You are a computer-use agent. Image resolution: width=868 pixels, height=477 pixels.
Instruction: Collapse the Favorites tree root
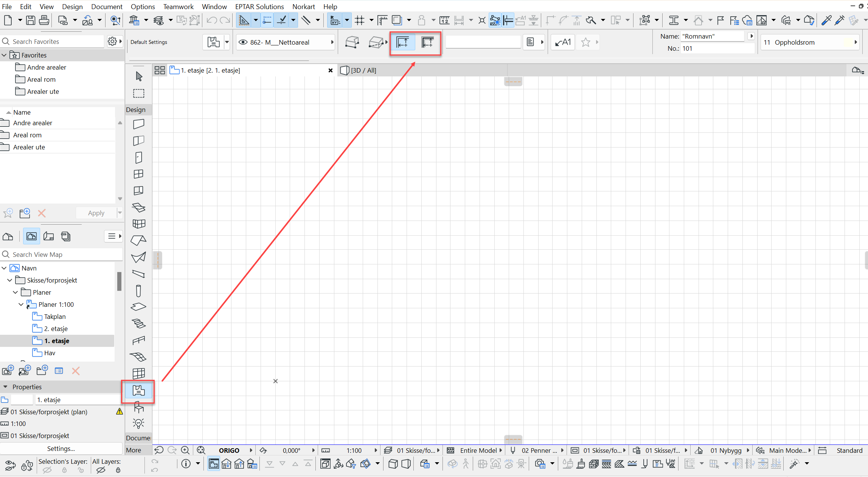point(4,55)
